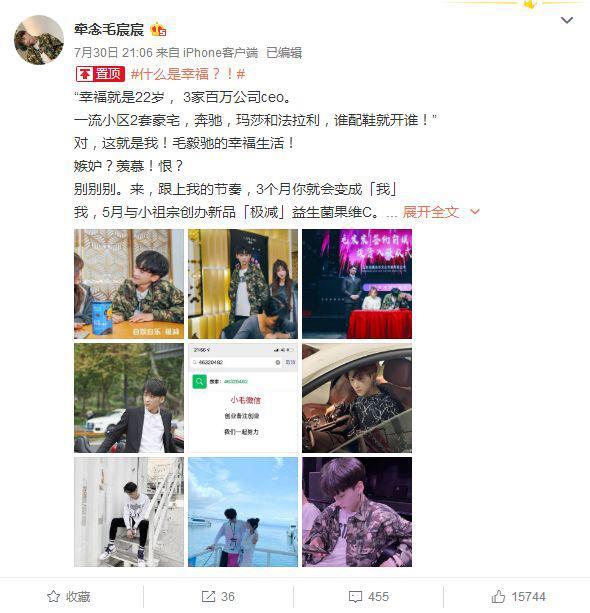Screen dimensions: 590x613
Task: Click the star 收藏 favorite icon
Action: 54,597
